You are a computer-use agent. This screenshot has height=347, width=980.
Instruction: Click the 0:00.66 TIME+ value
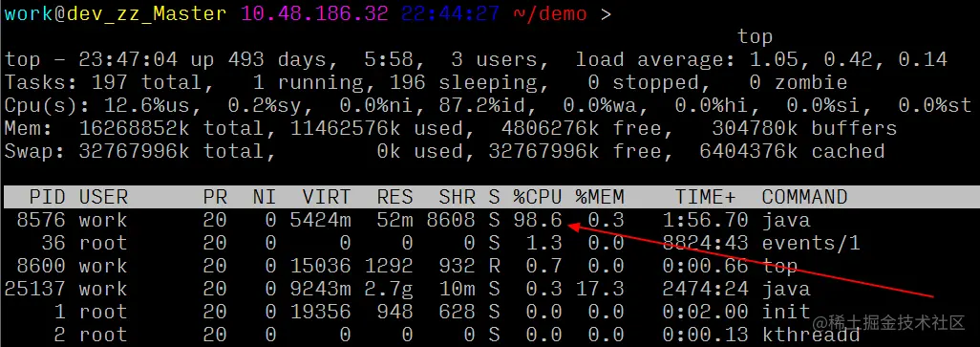coord(705,266)
